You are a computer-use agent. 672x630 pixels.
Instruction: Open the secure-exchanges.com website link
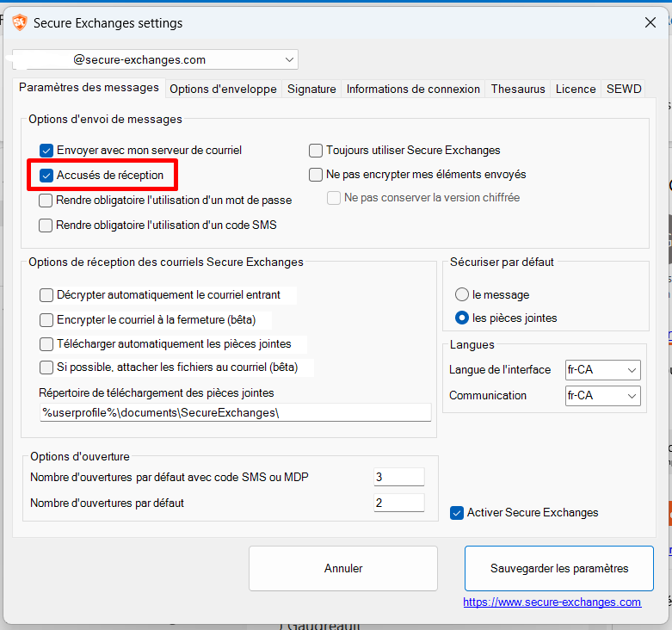552,602
